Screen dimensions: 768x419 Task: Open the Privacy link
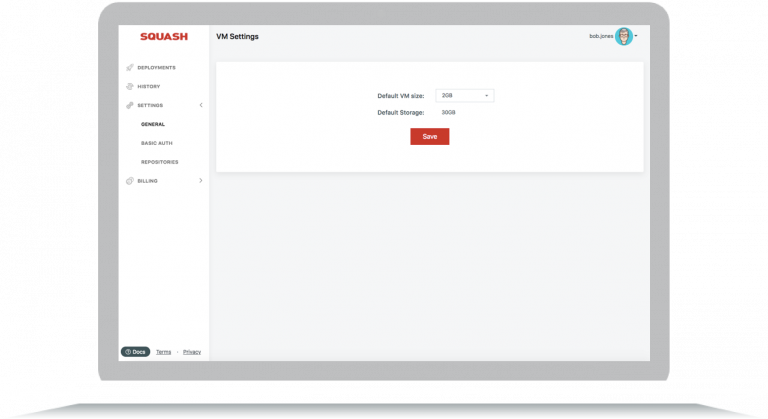coord(192,352)
